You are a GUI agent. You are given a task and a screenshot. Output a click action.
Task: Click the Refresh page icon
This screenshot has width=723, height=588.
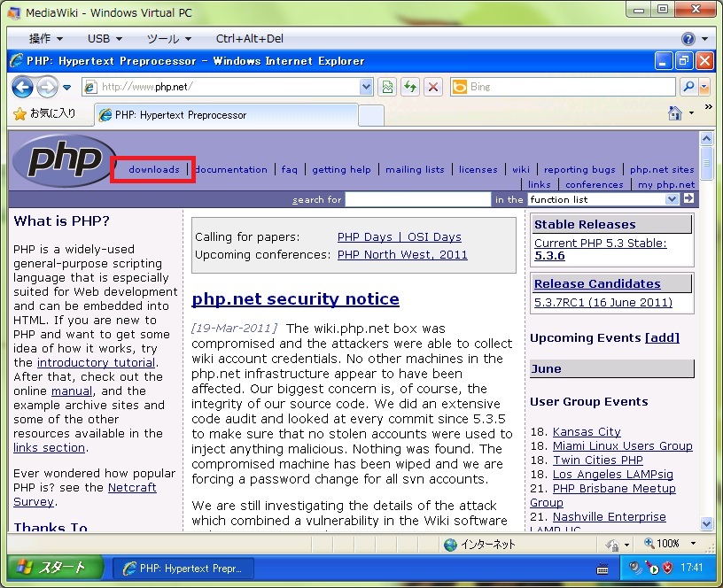[409, 87]
